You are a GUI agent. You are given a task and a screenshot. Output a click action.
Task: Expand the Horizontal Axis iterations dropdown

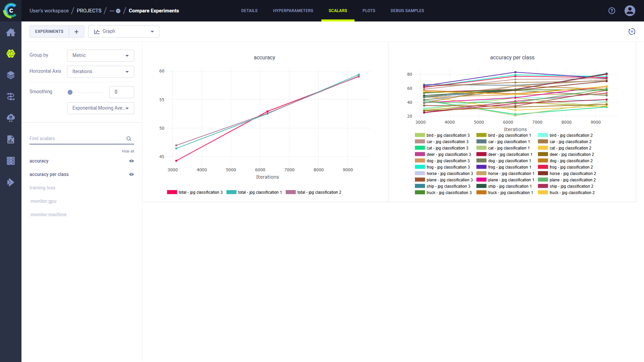(x=100, y=72)
